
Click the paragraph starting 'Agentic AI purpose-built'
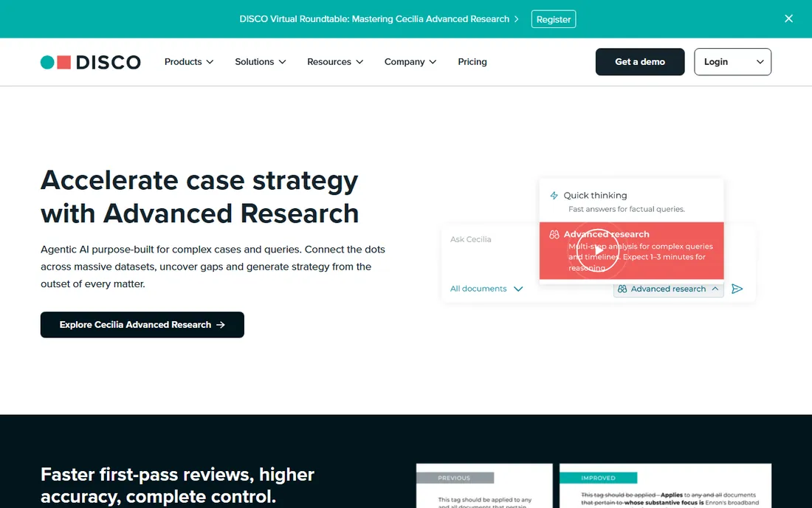[x=213, y=267]
